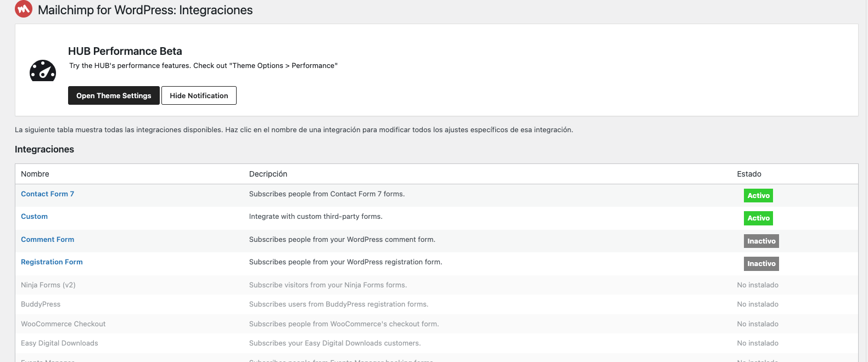Click description 'Integrate with custom third-party forms.'
The height and width of the screenshot is (362, 868).
[316, 217]
